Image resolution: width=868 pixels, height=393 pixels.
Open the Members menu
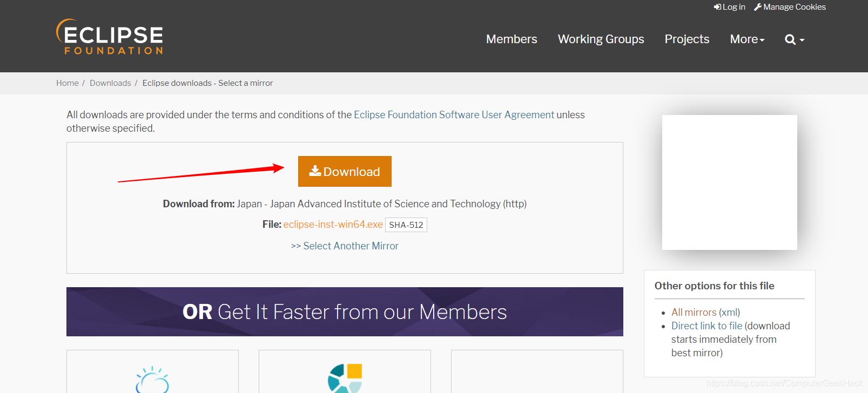click(x=512, y=39)
